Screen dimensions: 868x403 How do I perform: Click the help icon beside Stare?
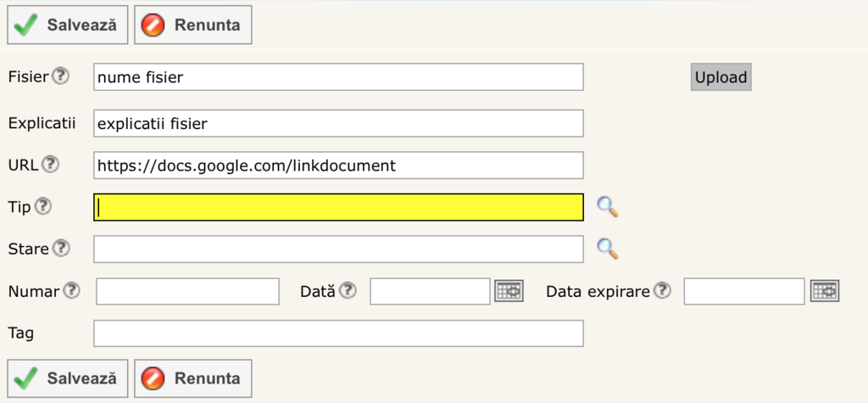[x=61, y=249]
